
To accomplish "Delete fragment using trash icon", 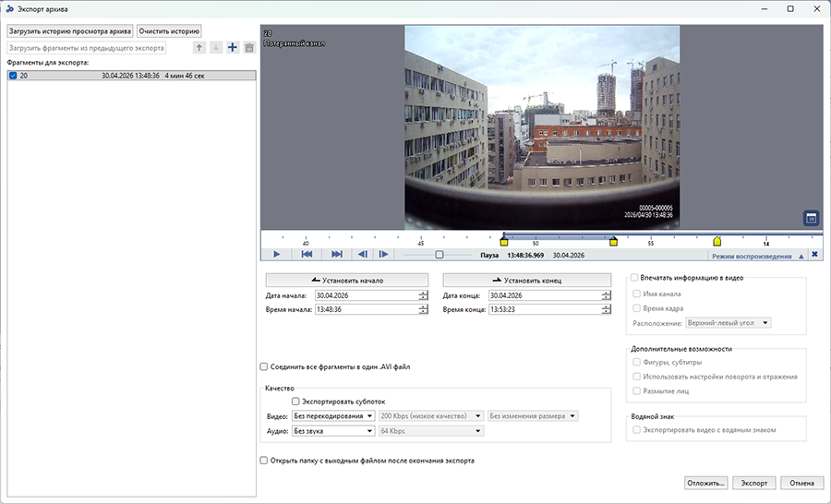I will (x=249, y=48).
